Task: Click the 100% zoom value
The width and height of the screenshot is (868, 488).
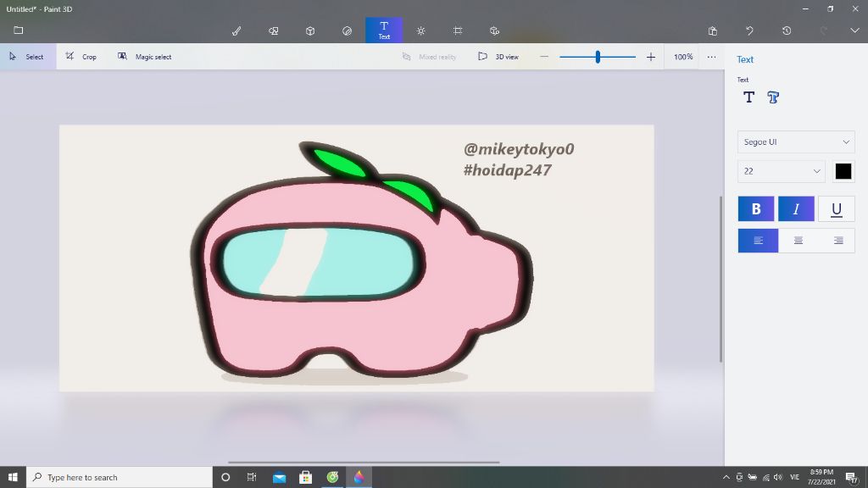Action: (683, 57)
